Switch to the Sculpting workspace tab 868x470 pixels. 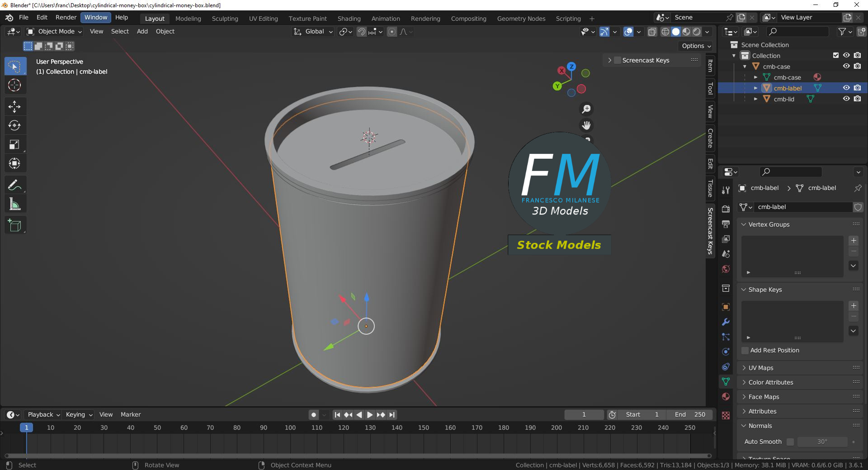point(225,19)
